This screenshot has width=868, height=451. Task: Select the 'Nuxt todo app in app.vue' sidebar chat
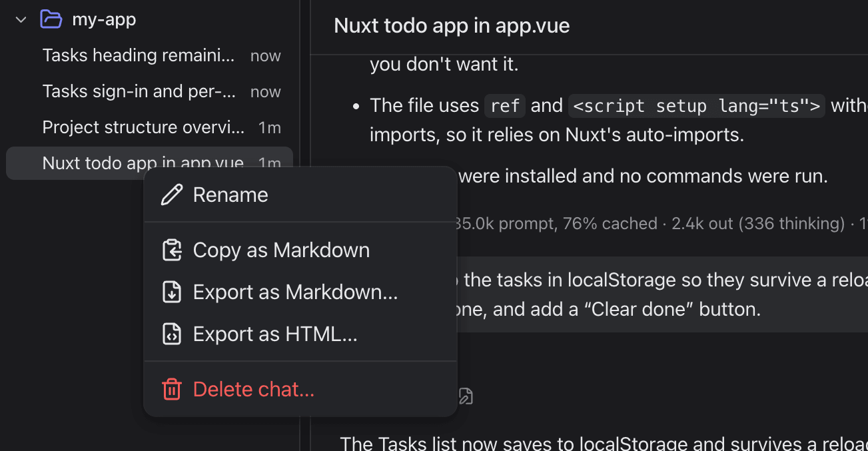(x=149, y=163)
